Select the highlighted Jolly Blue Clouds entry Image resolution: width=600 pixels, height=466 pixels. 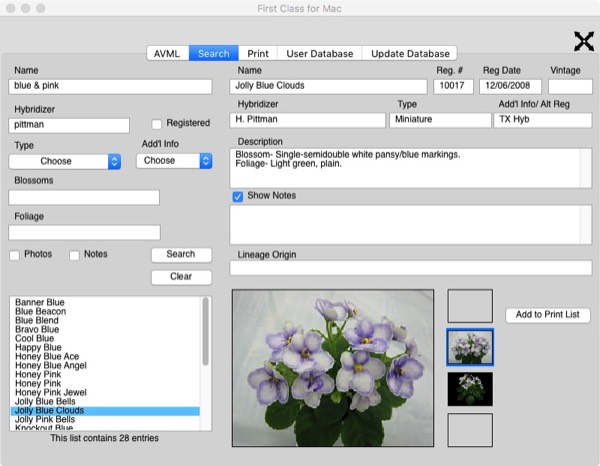click(105, 411)
